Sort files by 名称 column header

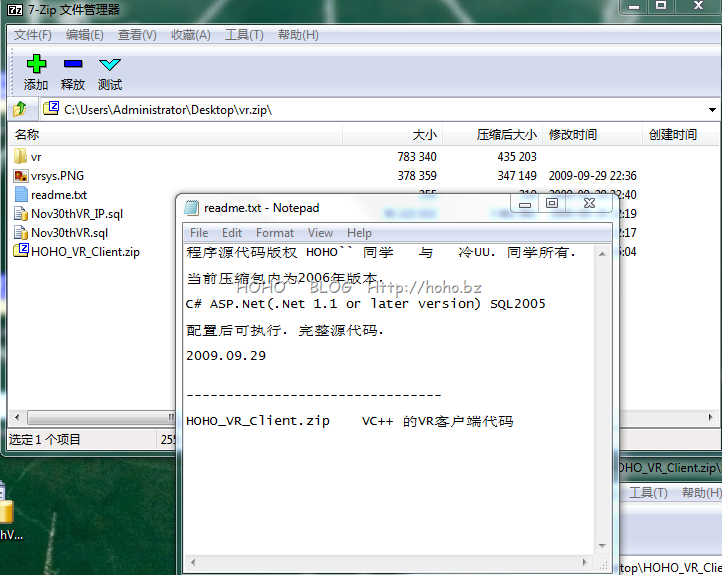pyautogui.click(x=176, y=134)
